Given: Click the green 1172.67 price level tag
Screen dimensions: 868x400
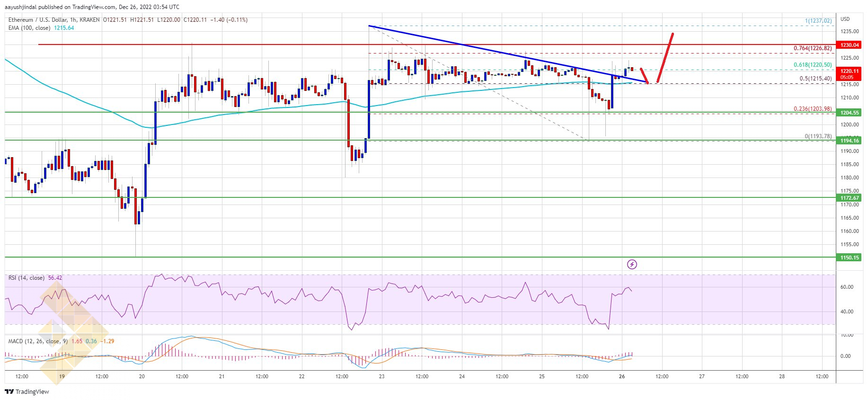Looking at the screenshot, I should 850,198.
